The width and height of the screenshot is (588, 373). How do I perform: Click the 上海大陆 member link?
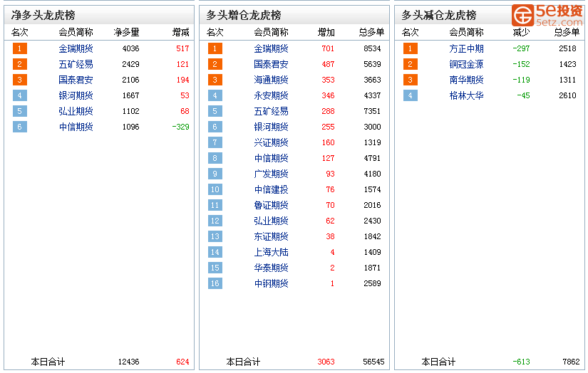(x=271, y=252)
